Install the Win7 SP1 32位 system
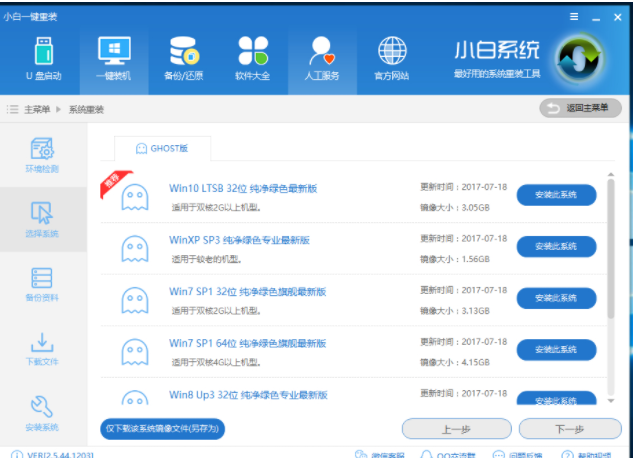The height and width of the screenshot is (458, 633). (556, 298)
